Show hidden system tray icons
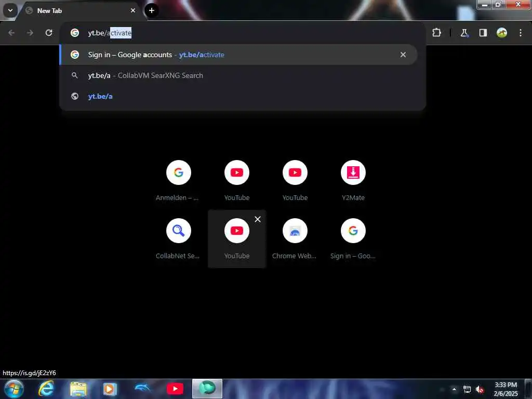The width and height of the screenshot is (532, 399). point(454,389)
